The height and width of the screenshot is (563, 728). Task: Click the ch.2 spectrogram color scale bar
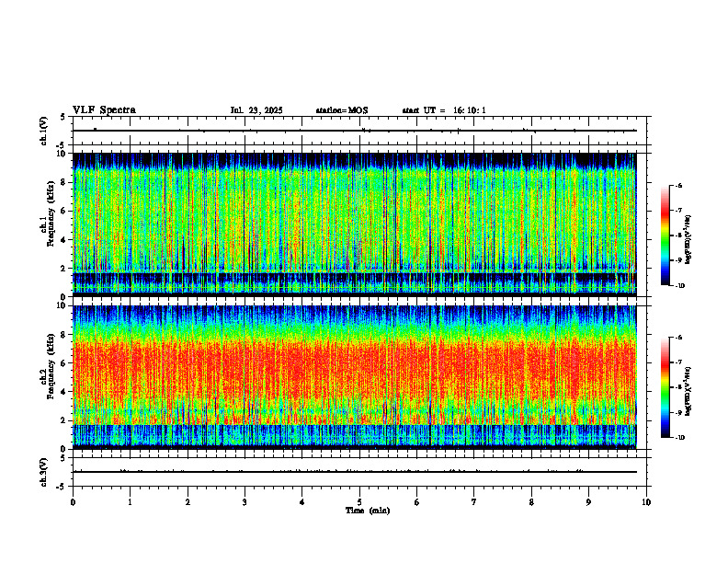click(x=665, y=387)
